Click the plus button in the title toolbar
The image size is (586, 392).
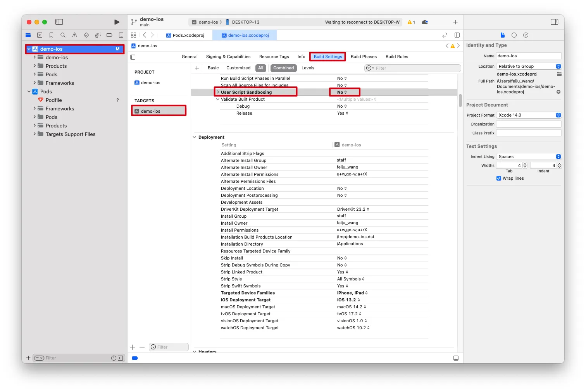tap(455, 22)
